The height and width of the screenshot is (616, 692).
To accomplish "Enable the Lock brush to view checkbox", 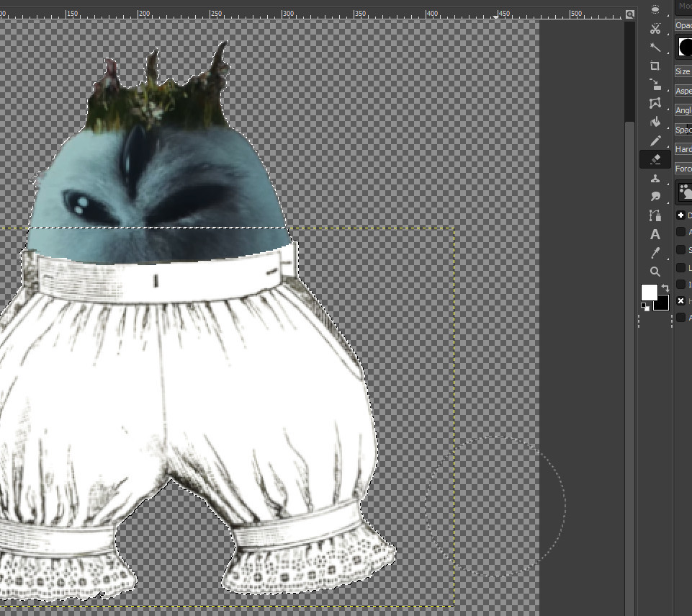I will coord(680,267).
